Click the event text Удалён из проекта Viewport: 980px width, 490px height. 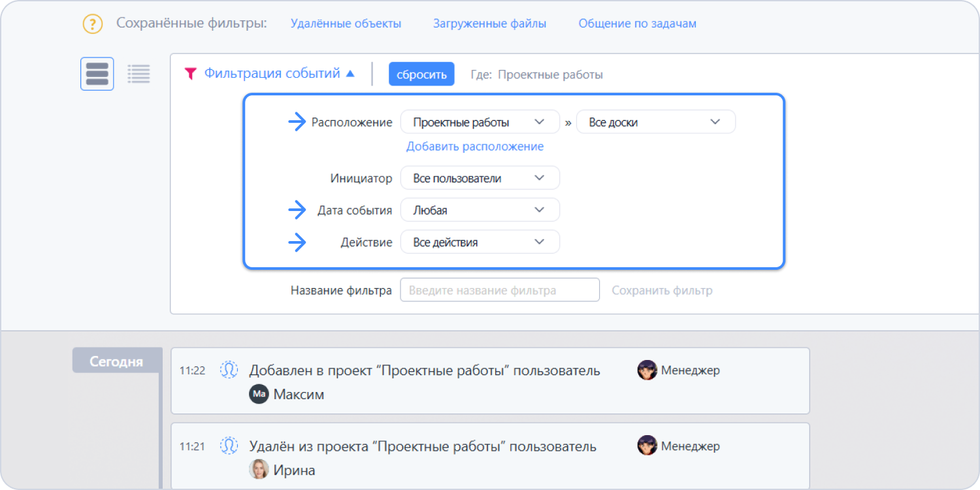pos(423,447)
